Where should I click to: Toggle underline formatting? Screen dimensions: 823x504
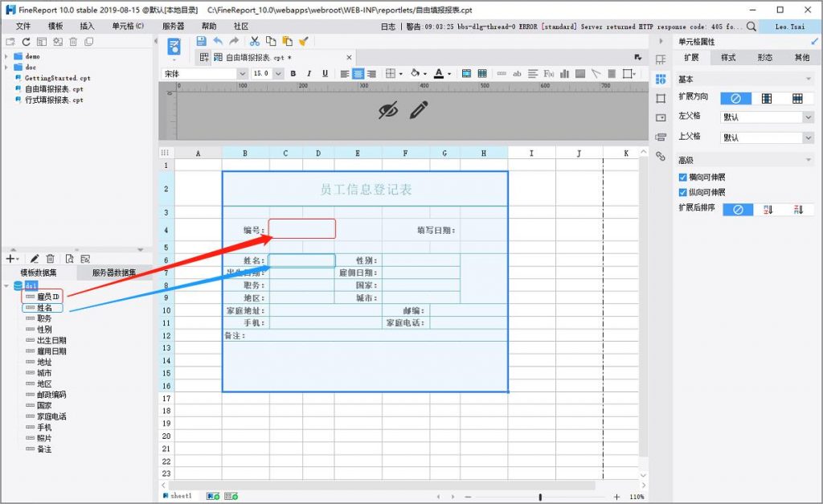tap(325, 73)
